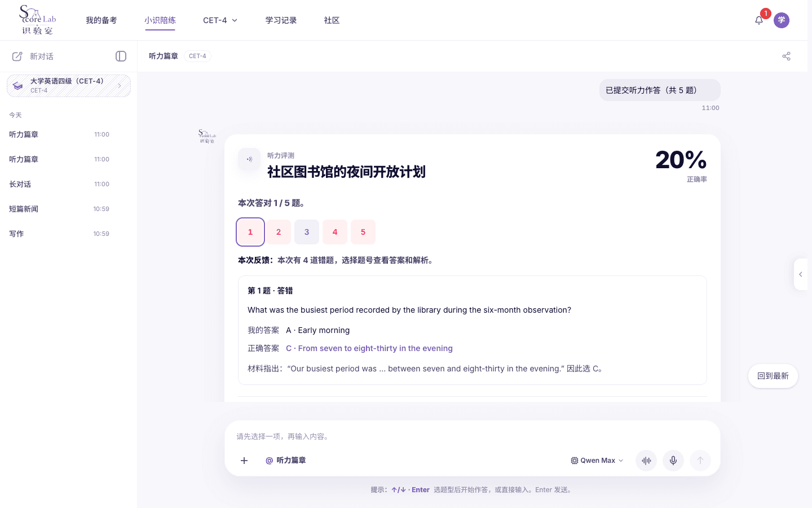This screenshot has height=508, width=812.
Task: Select question 1 in the results
Action: tap(250, 232)
